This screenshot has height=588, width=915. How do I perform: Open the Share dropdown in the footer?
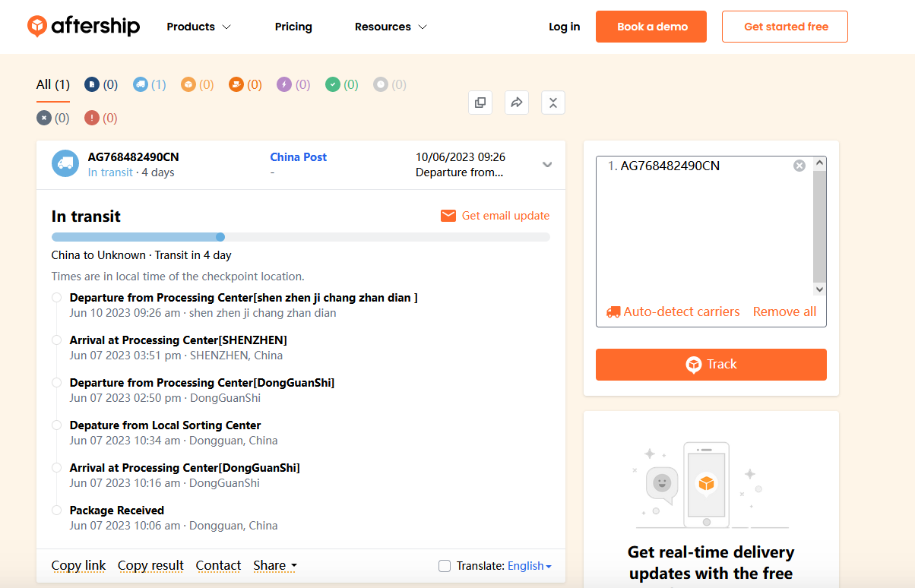coord(274,565)
